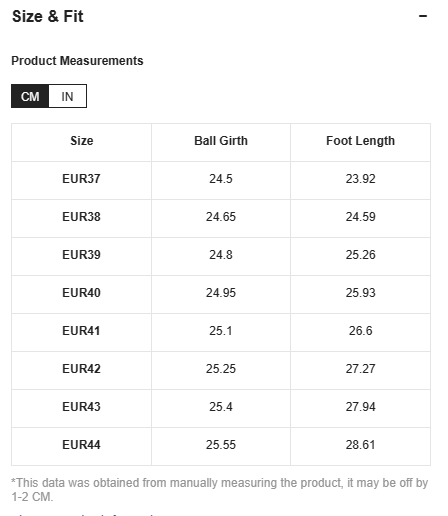
Task: Click EUR37 ball girth value 24.5
Action: (x=221, y=179)
